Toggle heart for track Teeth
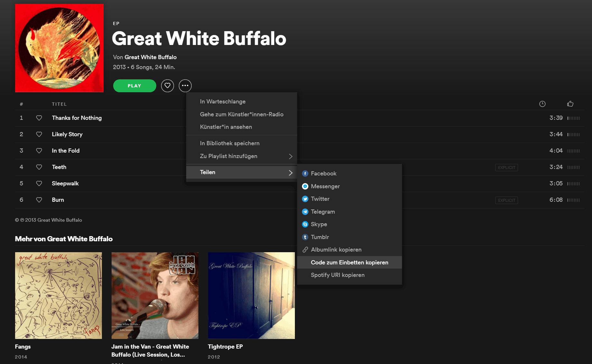 coord(39,167)
